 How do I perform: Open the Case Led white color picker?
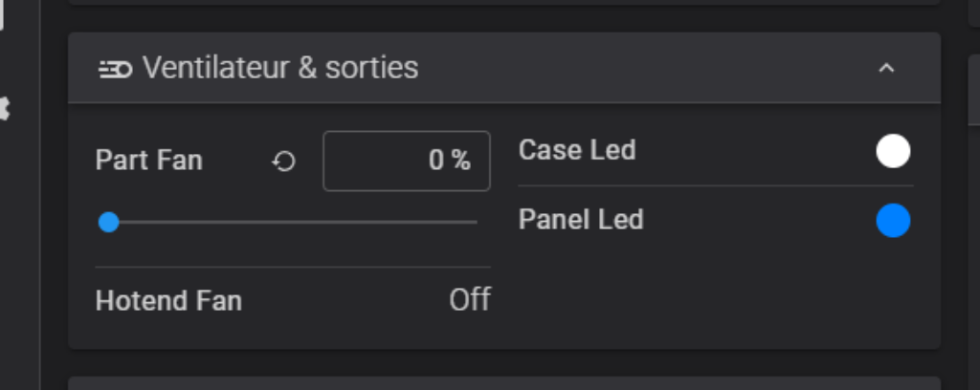893,151
